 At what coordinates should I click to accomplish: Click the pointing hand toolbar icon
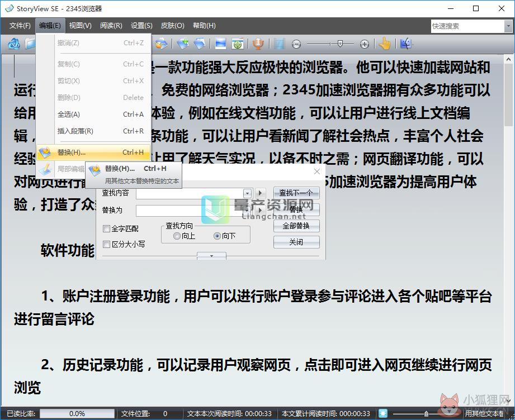pyautogui.click(x=385, y=44)
